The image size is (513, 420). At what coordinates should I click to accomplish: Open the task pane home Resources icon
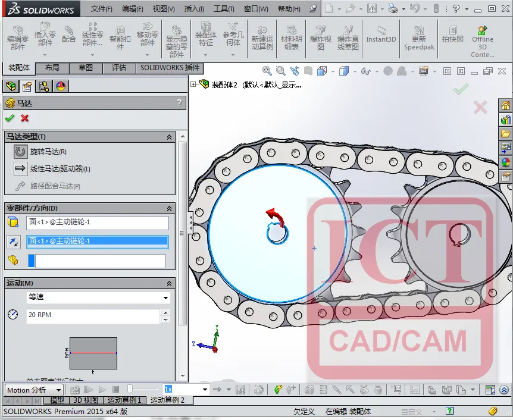point(505,106)
